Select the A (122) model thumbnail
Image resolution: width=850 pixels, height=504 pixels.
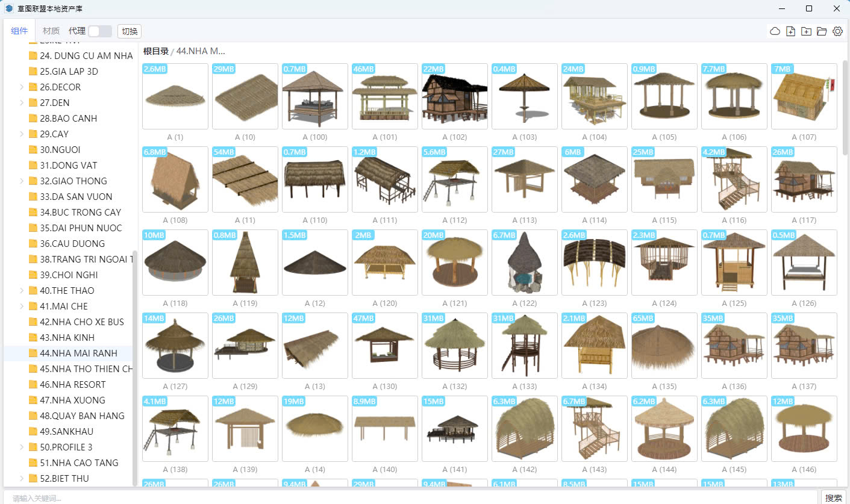click(x=524, y=263)
